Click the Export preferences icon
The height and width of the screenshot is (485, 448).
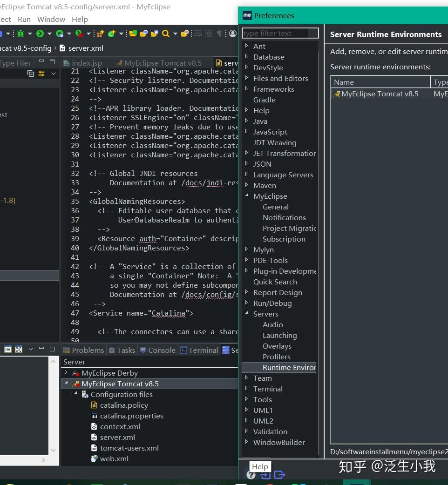[x=279, y=475]
